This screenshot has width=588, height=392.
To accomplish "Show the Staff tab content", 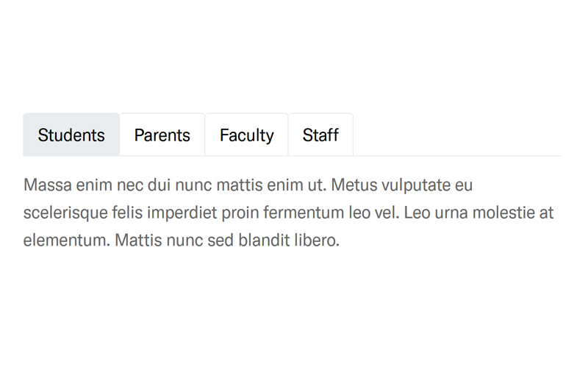I will (320, 135).
